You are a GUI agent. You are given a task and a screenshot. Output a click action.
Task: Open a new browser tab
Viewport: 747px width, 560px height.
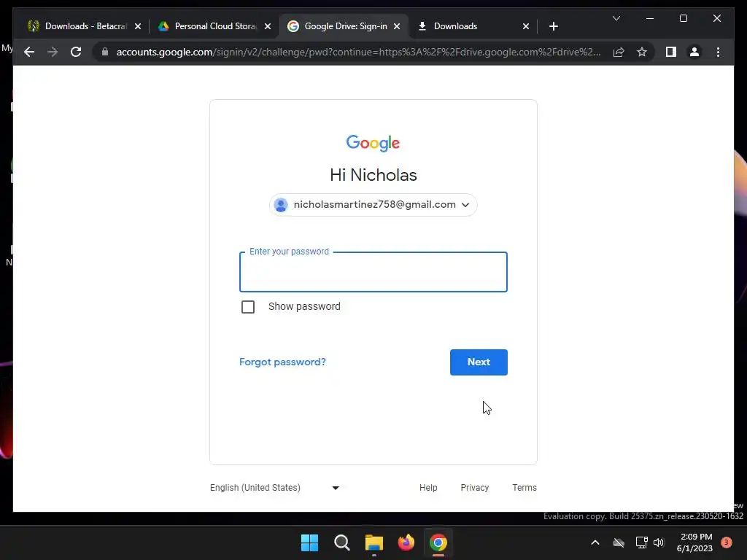point(553,26)
